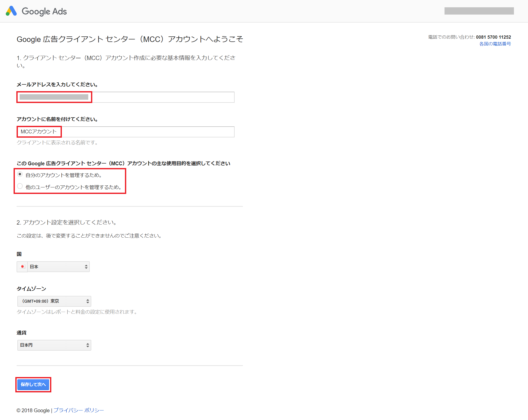The height and width of the screenshot is (420, 528).
Task: Select 他のユーザーのアカウントを管理するため radio button
Action: [20, 186]
